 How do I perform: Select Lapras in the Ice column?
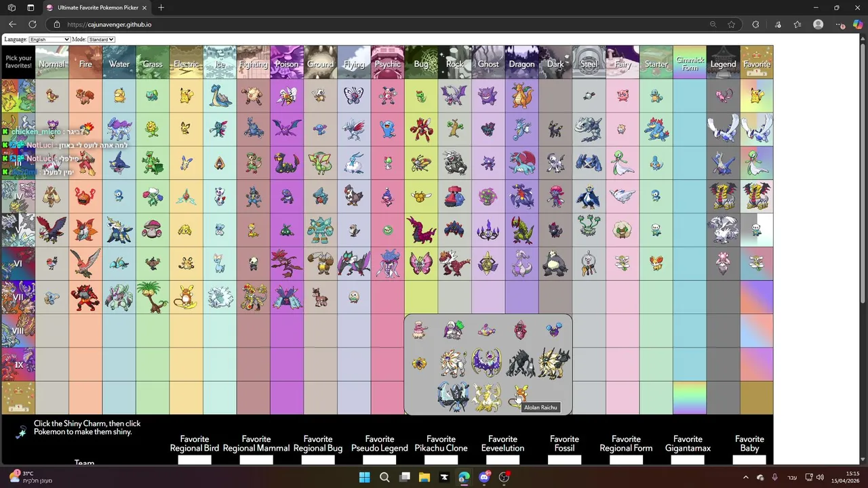tap(220, 96)
